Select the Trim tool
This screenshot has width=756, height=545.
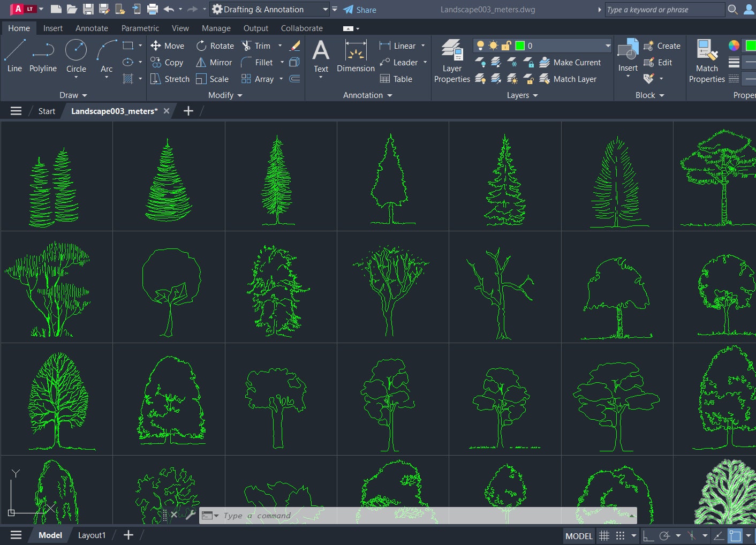tap(258, 46)
